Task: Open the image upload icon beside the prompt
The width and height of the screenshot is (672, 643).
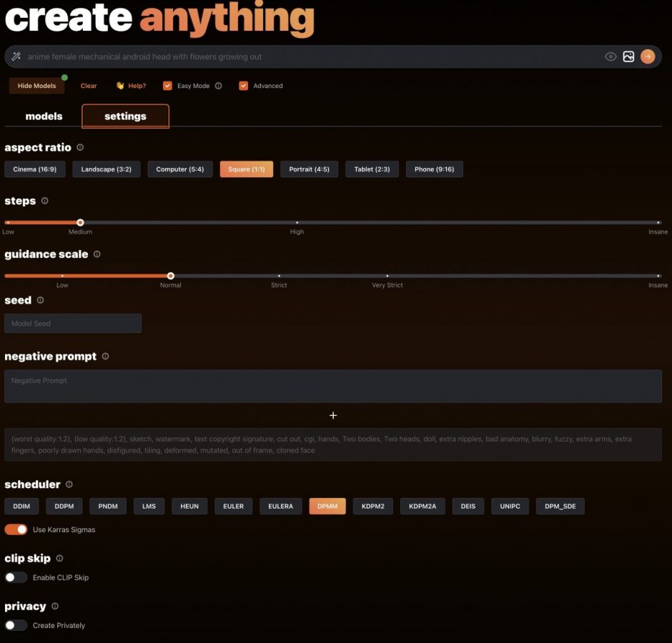Action: coord(628,56)
